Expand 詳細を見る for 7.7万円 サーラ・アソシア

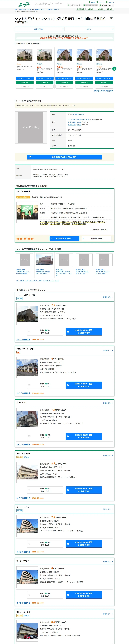pyautogui.click(x=108, y=509)
